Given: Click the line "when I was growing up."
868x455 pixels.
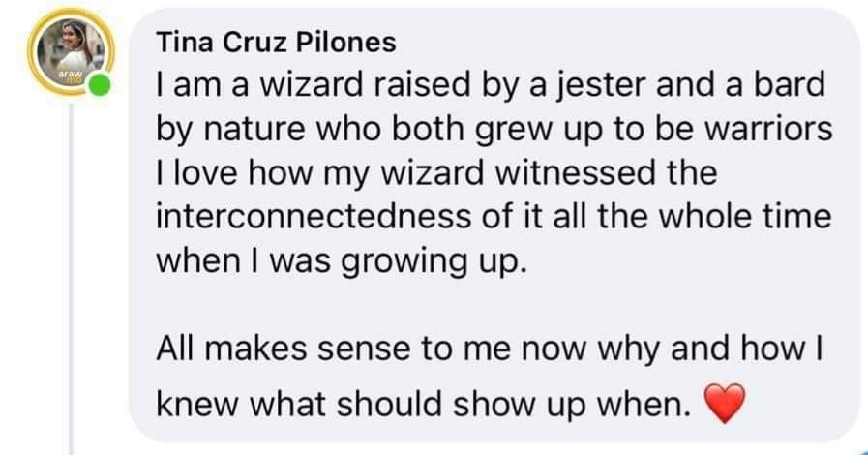Looking at the screenshot, I should point(342,261).
